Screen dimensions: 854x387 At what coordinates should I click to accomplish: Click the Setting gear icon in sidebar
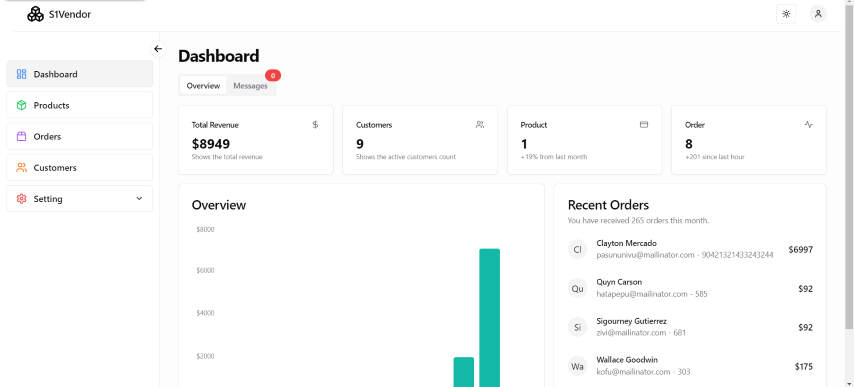click(21, 199)
